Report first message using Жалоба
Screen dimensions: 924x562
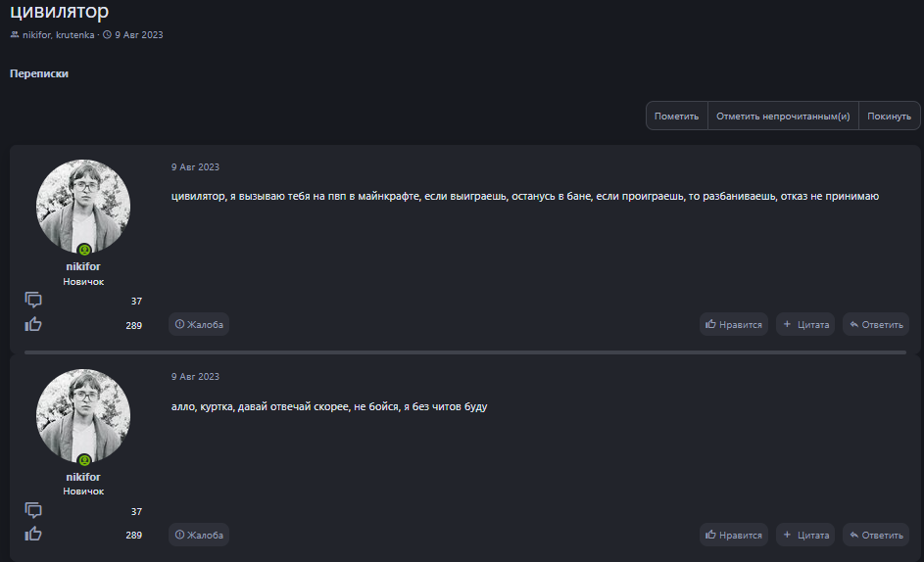(199, 324)
